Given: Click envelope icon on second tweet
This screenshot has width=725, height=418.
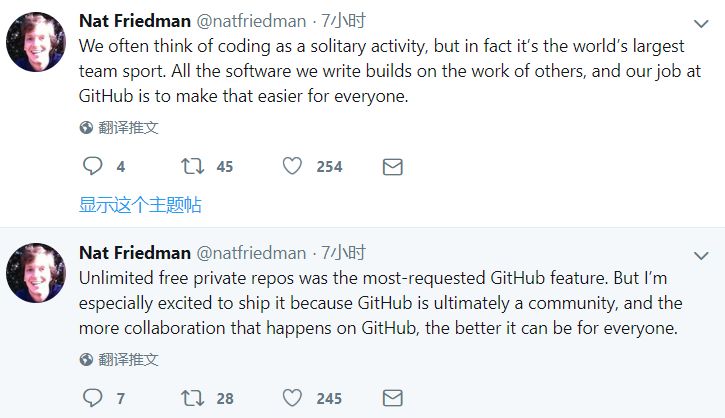Looking at the screenshot, I should (x=393, y=398).
